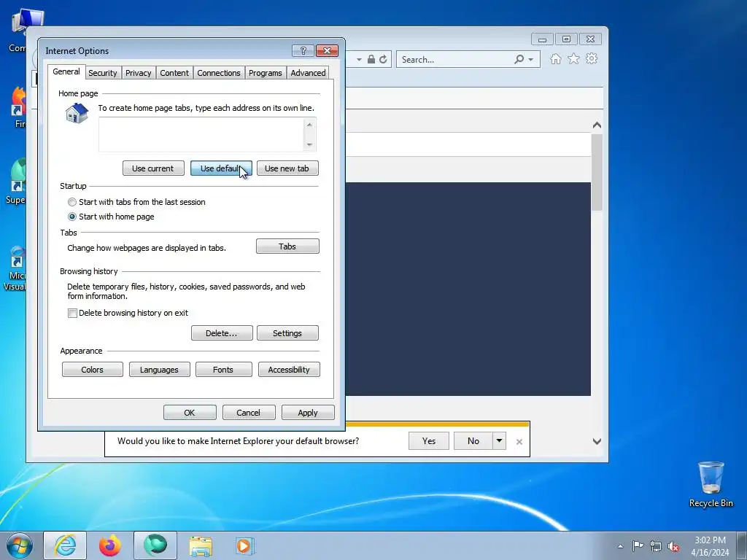The width and height of the screenshot is (747, 560).
Task: Open the Windows Start button
Action: click(x=20, y=545)
